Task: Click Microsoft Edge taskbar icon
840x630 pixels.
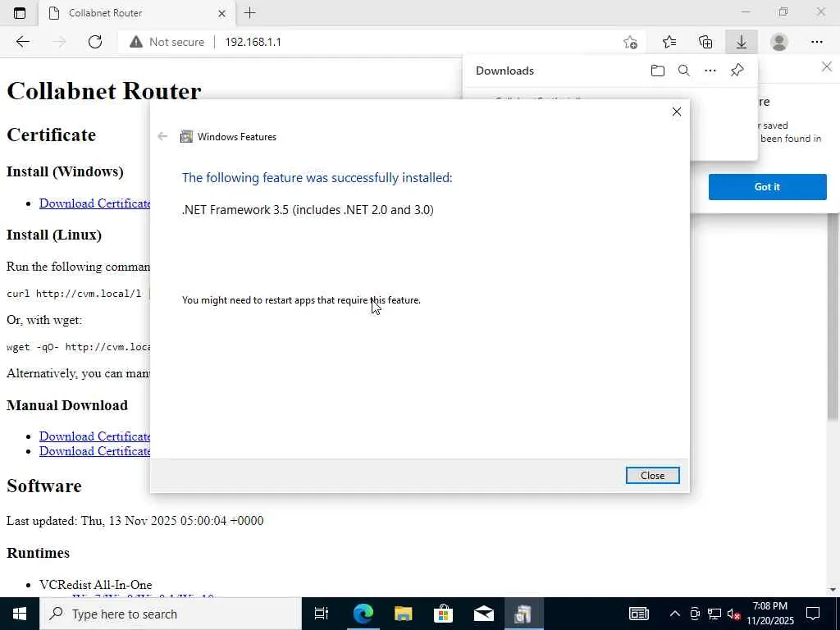Action: click(x=363, y=614)
